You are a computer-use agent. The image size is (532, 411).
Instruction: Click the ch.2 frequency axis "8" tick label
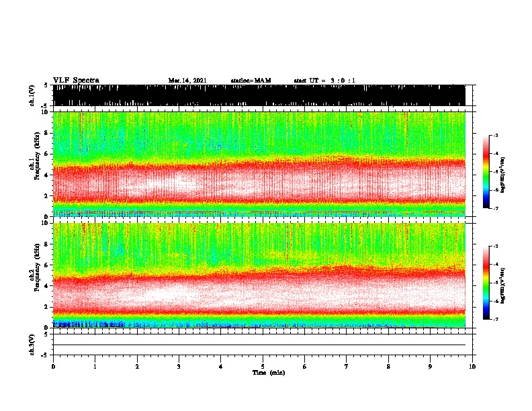(x=47, y=244)
